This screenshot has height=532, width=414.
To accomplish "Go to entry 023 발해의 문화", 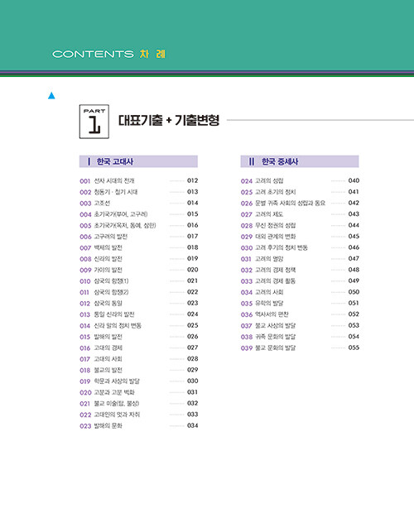I will (138, 426).
